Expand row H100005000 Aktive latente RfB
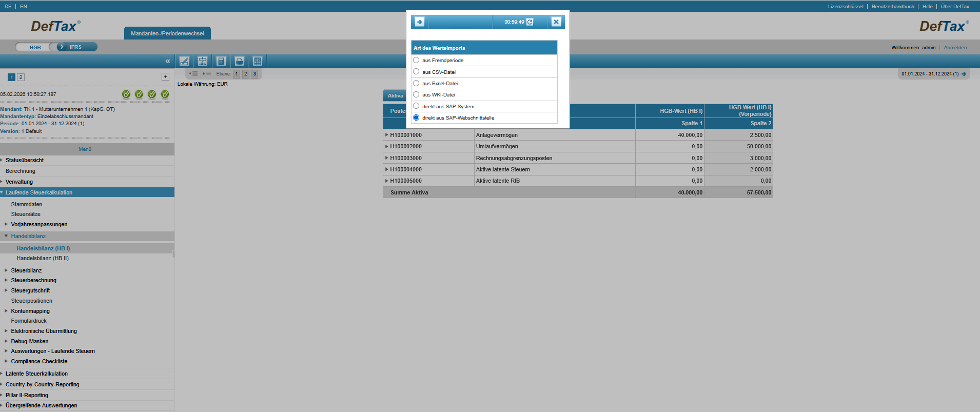980x412 pixels. (x=387, y=181)
